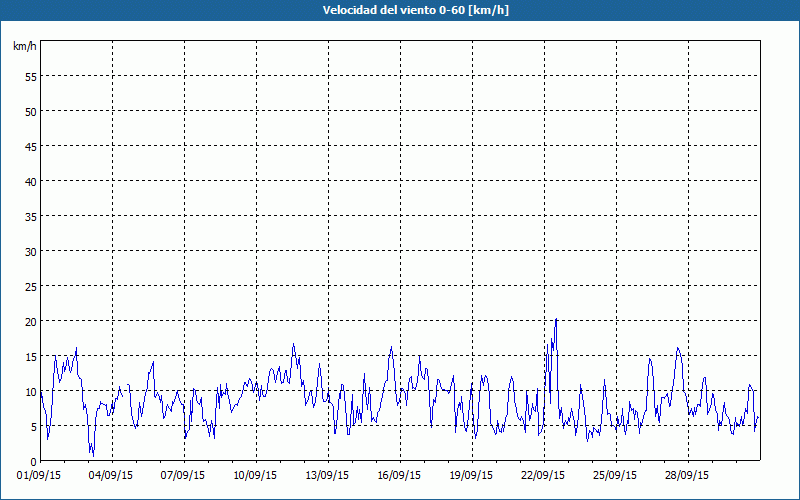
Task: Click the y-axis value '25'
Action: point(31,287)
